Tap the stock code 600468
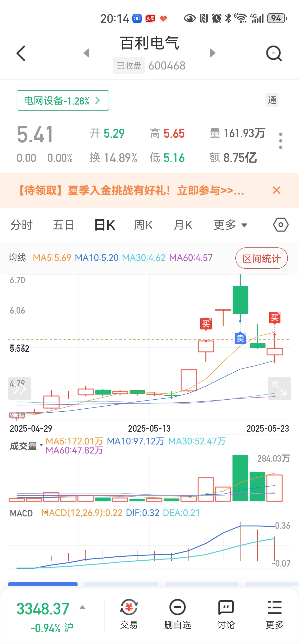Screen dimensions: 299x644 (x=167, y=66)
